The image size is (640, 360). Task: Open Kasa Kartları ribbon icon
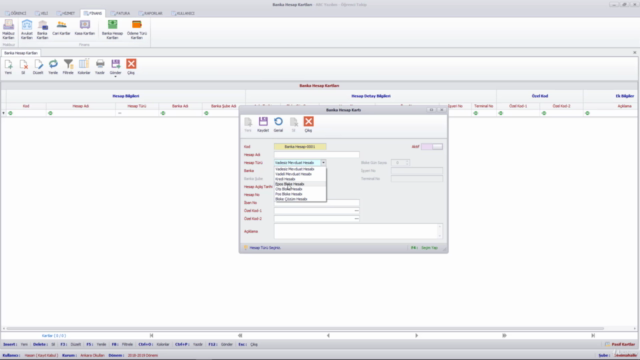(85, 28)
